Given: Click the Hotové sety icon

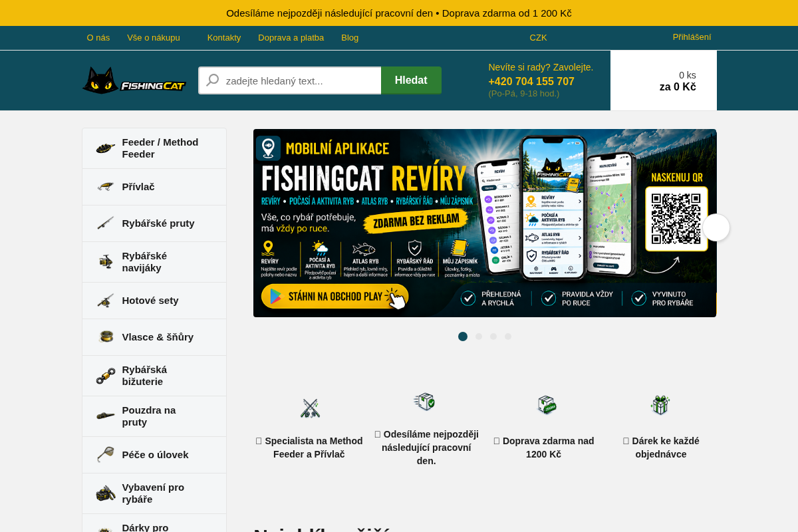Looking at the screenshot, I should (x=105, y=301).
